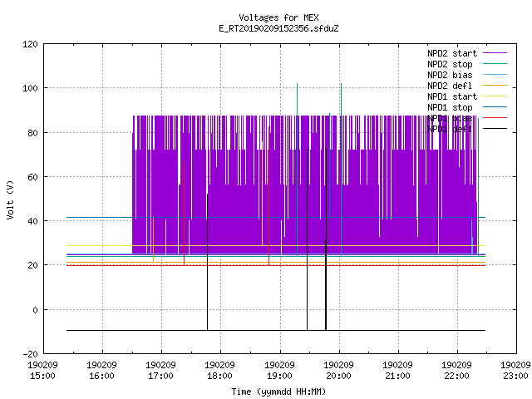The width and height of the screenshot is (532, 399).
Task: Click the 'NPD1 defl' legend label
Action: click(450, 130)
